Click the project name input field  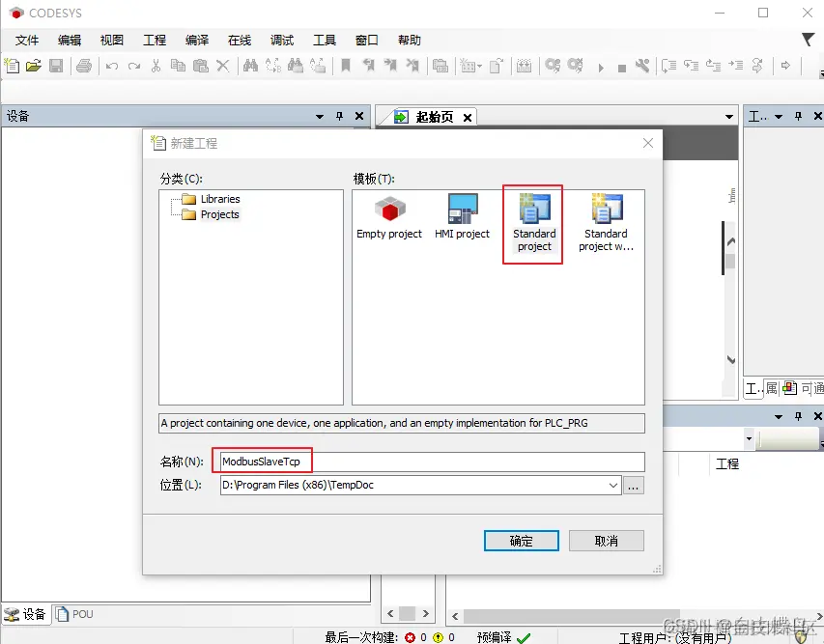pos(432,462)
